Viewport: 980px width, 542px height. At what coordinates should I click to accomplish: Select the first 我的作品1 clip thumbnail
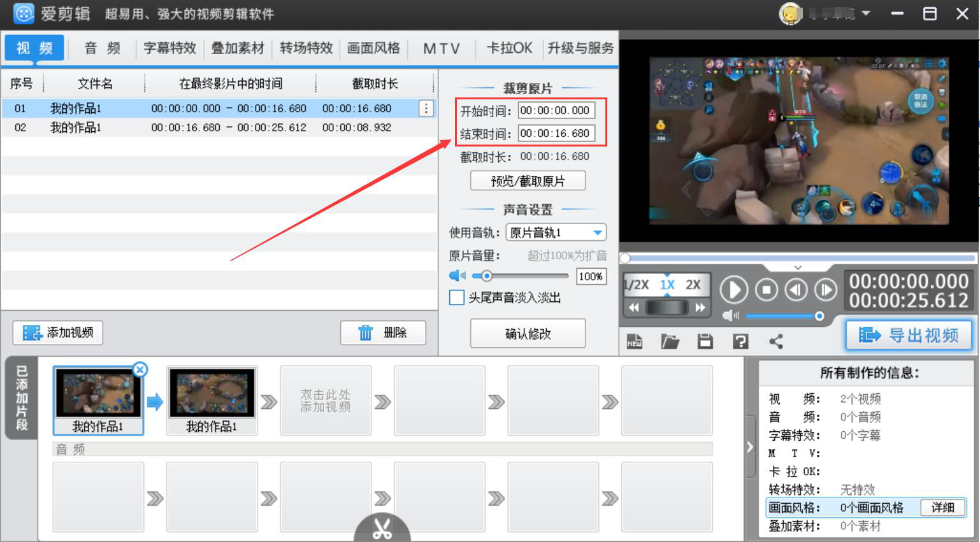click(98, 401)
